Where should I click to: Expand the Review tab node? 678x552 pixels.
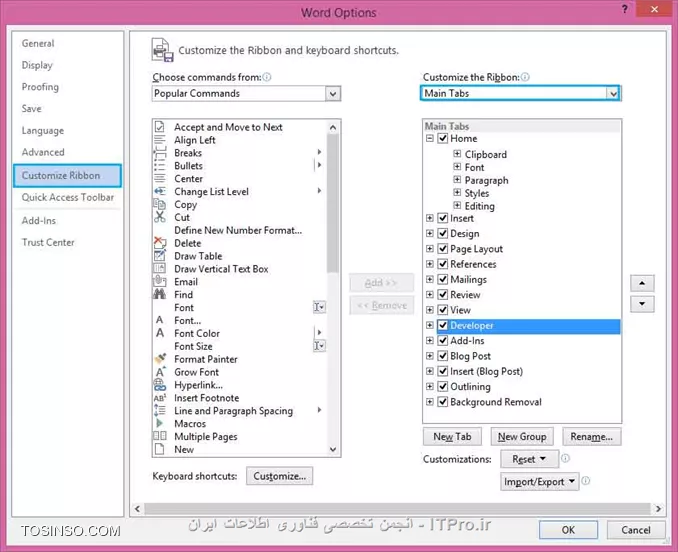[x=429, y=294]
